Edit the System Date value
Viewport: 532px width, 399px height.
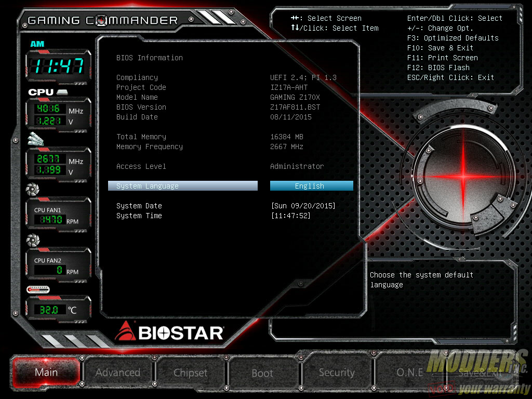tap(303, 206)
